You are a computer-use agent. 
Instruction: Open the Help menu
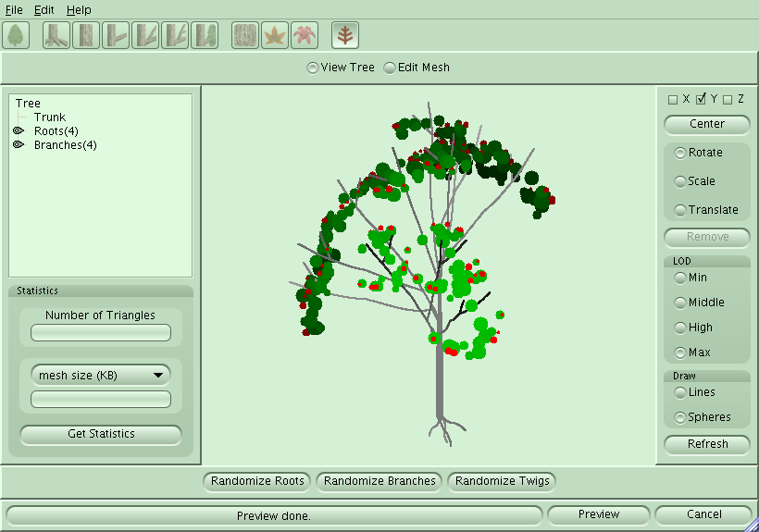click(79, 9)
